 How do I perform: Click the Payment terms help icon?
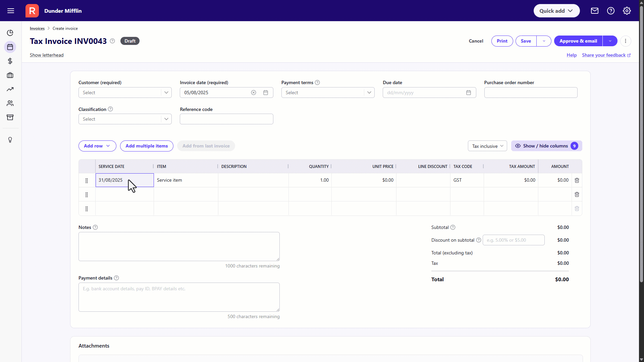[317, 82]
